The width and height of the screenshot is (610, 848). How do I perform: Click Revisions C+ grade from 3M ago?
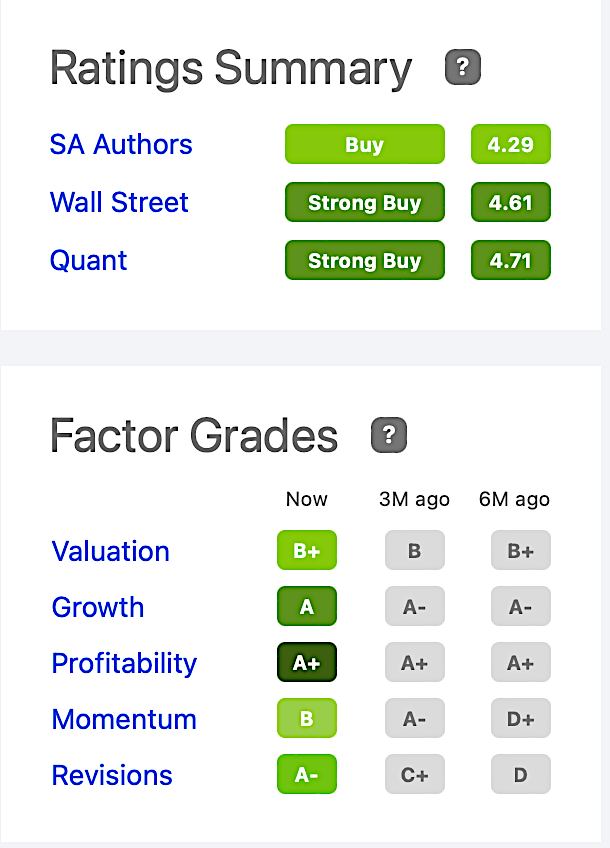coord(415,774)
